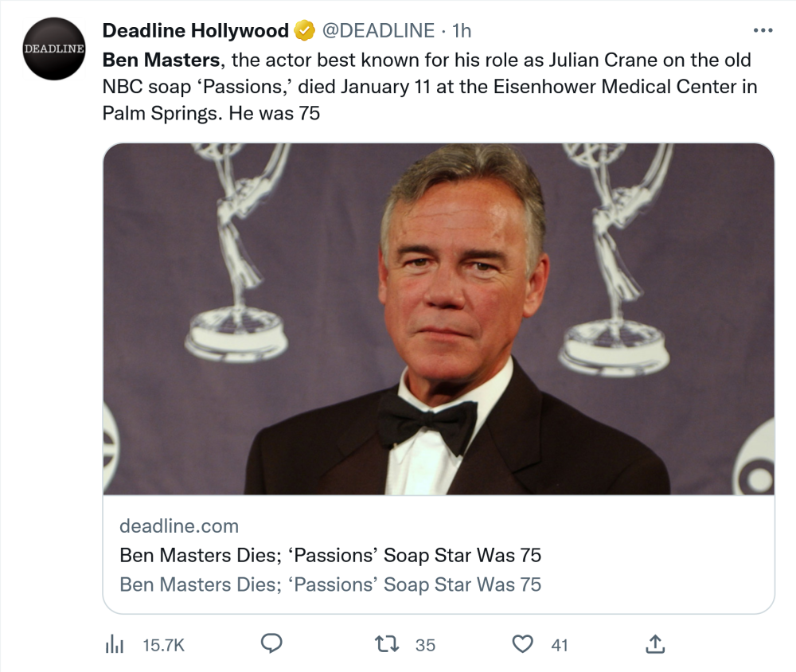Click the @DEADLINE handle
Image resolution: width=796 pixels, height=672 pixels.
click(x=377, y=31)
